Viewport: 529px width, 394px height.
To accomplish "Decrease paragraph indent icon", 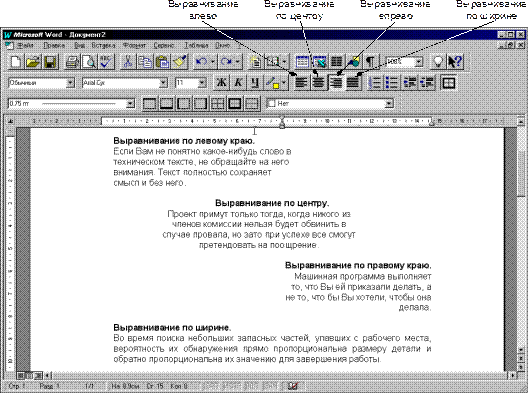I will [410, 83].
